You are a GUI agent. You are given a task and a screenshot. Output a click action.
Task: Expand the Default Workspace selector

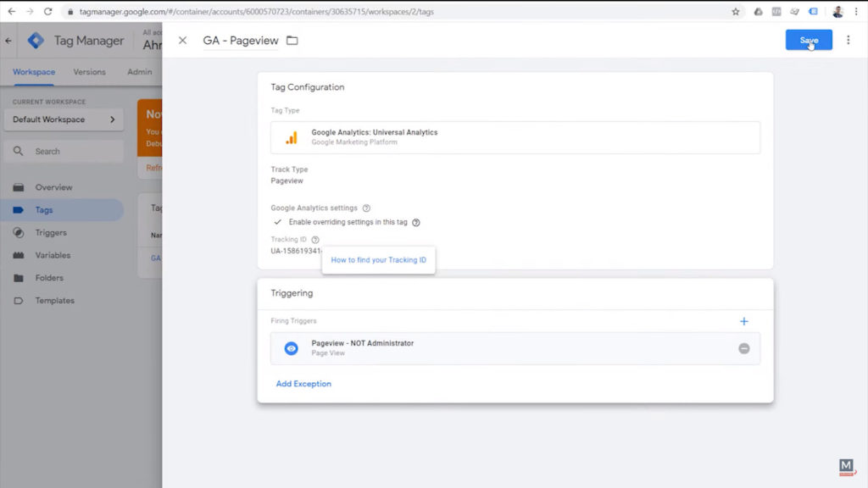point(64,119)
